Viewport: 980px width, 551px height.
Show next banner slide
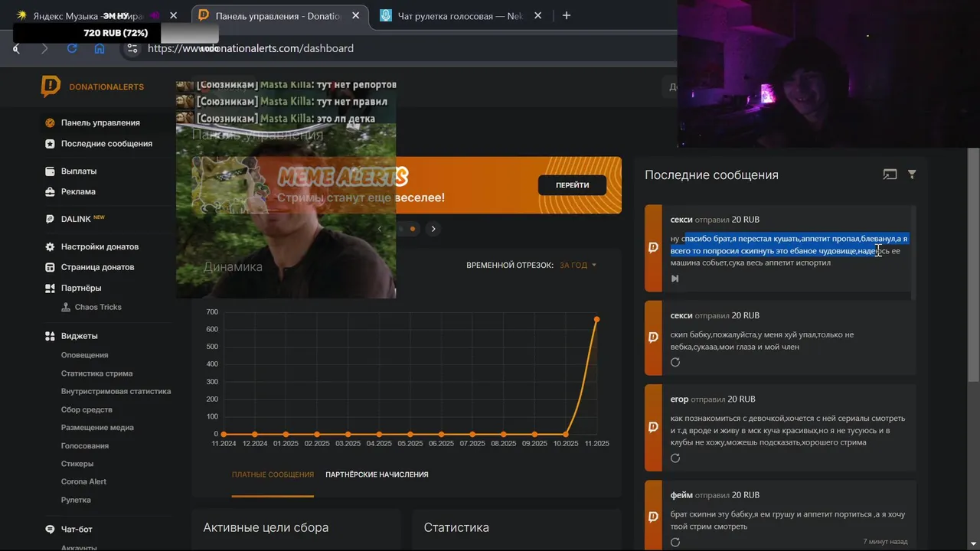[x=433, y=229]
